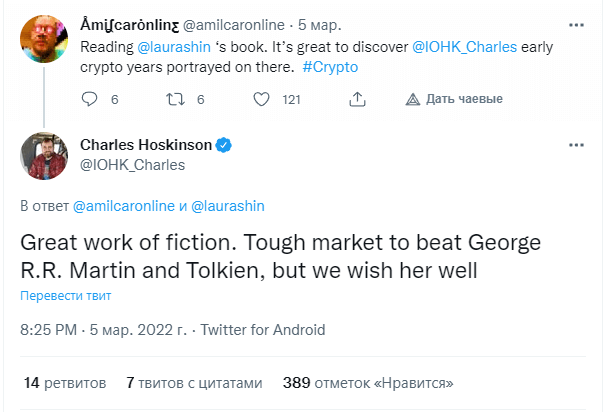
Task: Click the share upload icon
Action: 357,99
